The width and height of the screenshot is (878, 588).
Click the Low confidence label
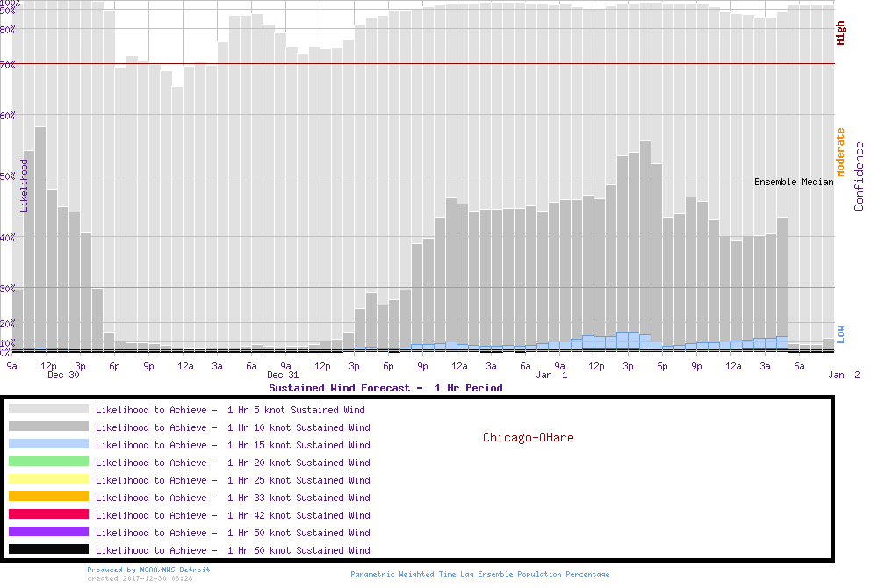tap(840, 333)
